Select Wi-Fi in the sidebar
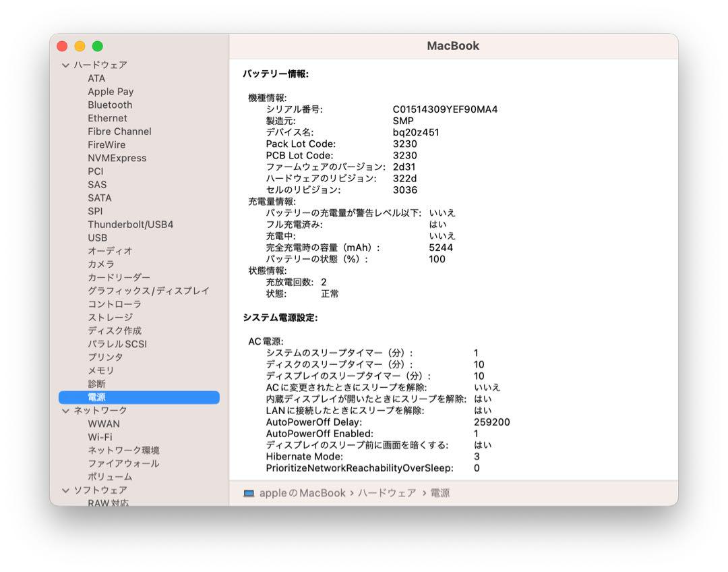728x572 pixels. [x=100, y=437]
